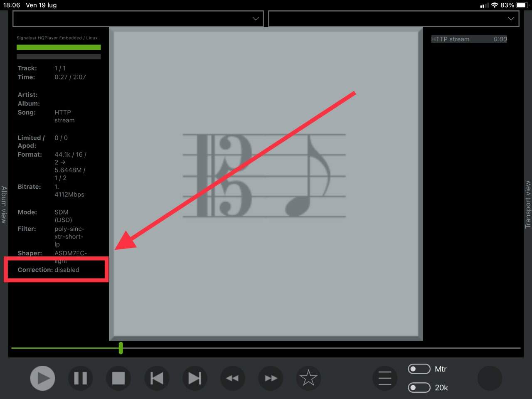Start playback with the Play button
The width and height of the screenshot is (532, 399).
pos(42,378)
